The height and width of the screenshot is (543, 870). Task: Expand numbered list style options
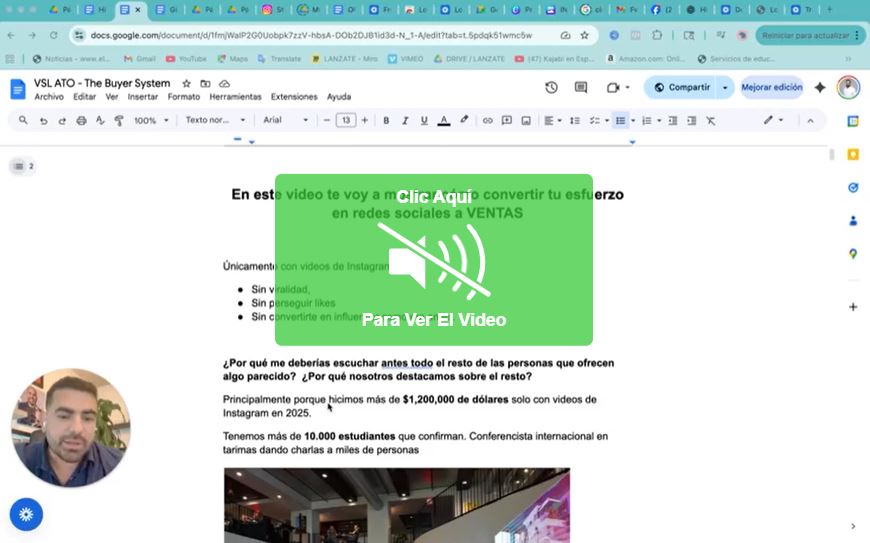659,120
